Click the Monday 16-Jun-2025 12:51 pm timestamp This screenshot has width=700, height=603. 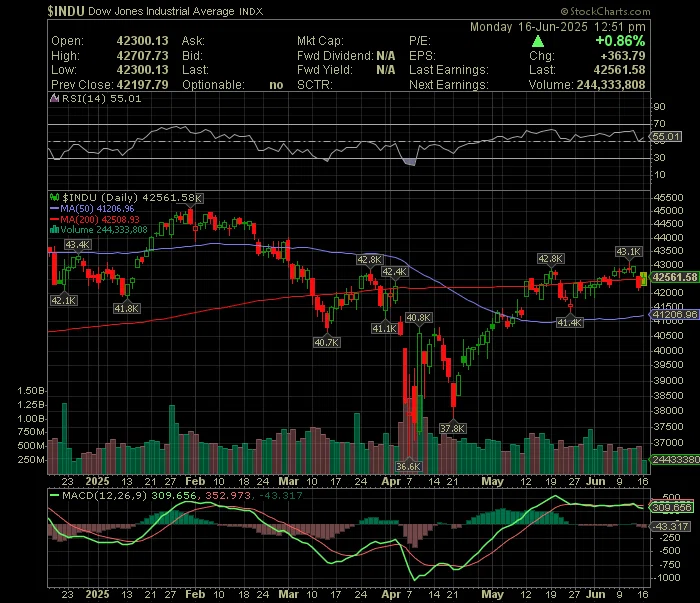click(558, 27)
